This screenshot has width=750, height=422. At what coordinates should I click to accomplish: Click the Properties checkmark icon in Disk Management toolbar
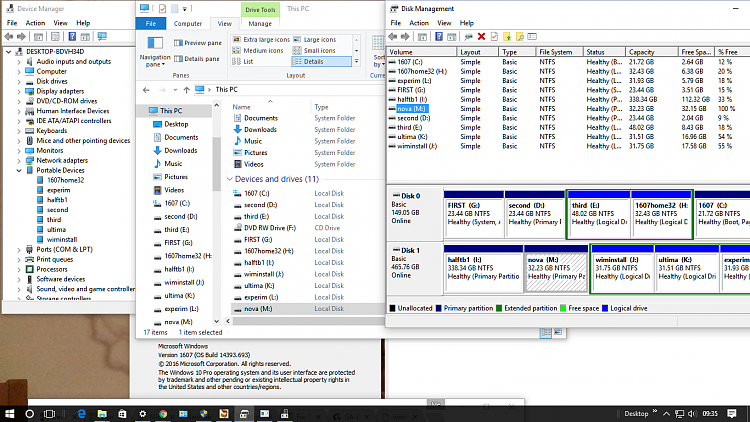click(x=494, y=36)
